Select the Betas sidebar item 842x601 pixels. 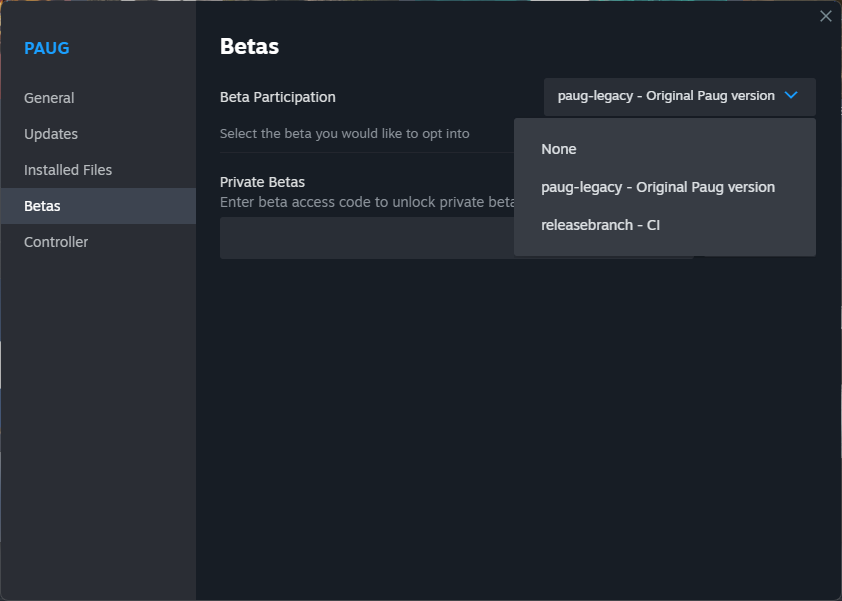pyautogui.click(x=42, y=206)
